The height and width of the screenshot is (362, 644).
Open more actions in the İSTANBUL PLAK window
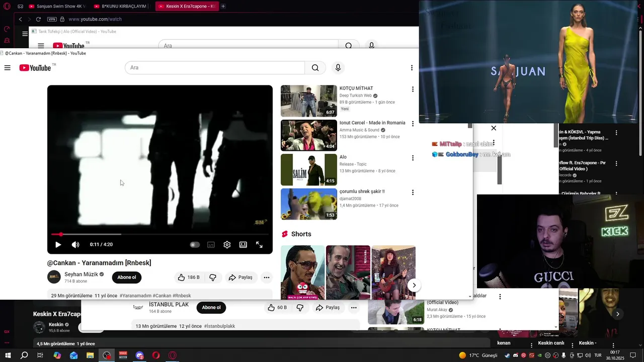[354, 308]
